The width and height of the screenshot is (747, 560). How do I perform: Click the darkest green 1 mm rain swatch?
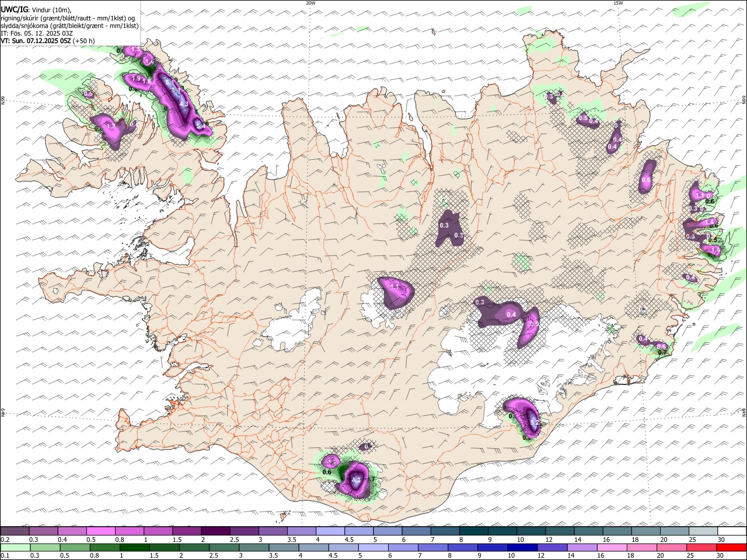click(x=135, y=548)
